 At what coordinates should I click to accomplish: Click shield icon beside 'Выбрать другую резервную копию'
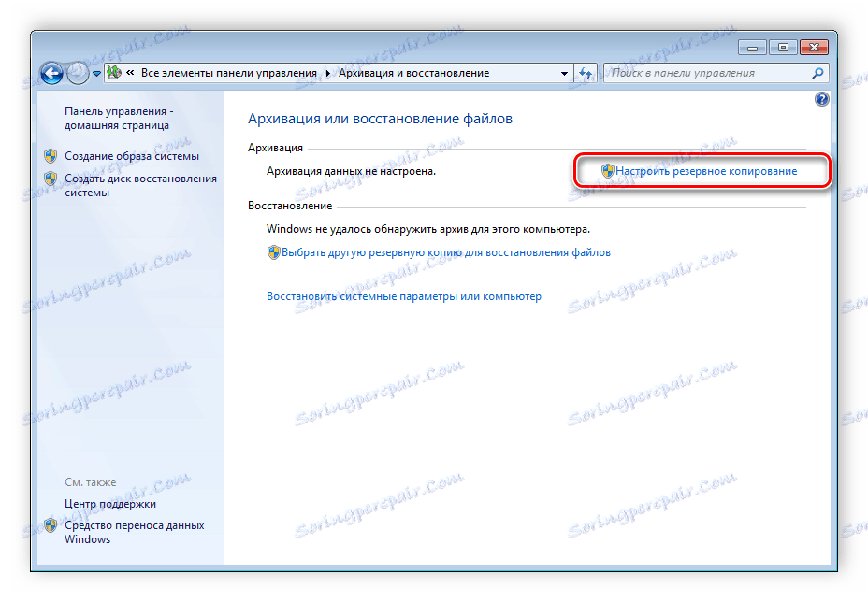(273, 252)
